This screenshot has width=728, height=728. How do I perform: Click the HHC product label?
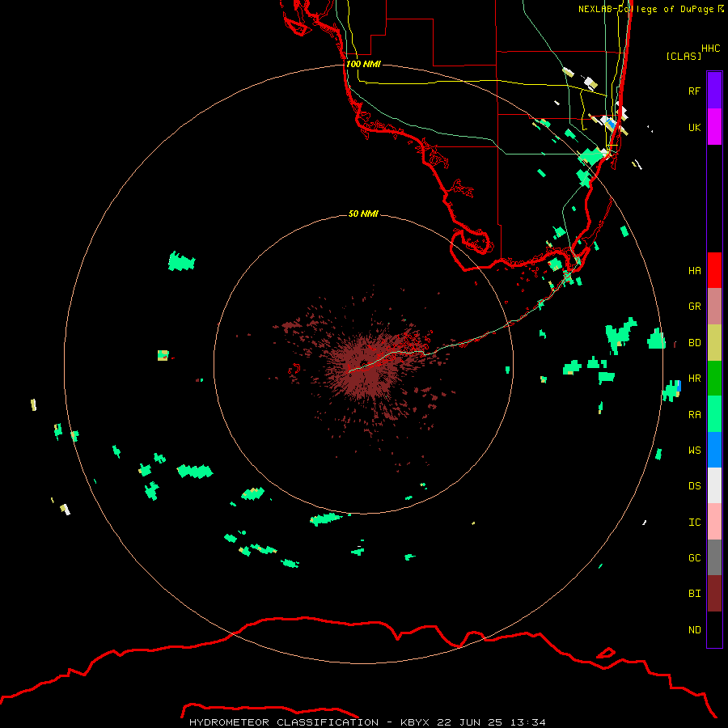tap(711, 49)
